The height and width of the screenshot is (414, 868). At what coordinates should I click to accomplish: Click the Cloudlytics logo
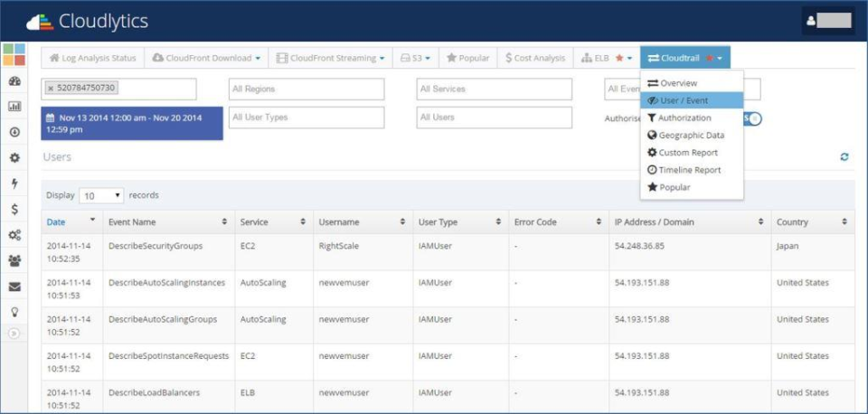(x=87, y=22)
